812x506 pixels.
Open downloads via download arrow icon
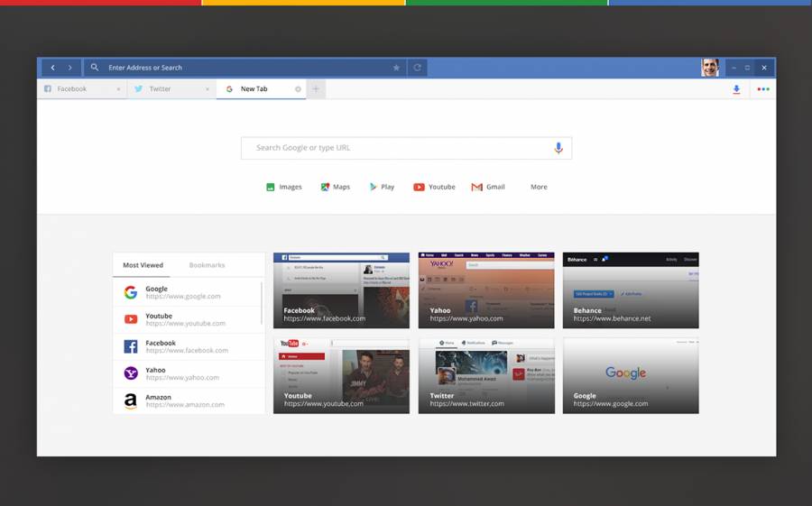pyautogui.click(x=736, y=89)
